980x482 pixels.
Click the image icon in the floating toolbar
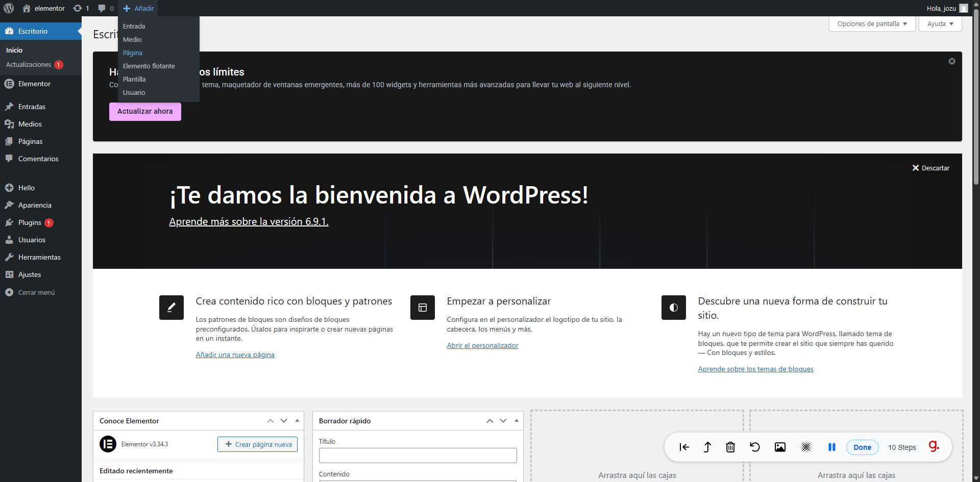point(779,447)
